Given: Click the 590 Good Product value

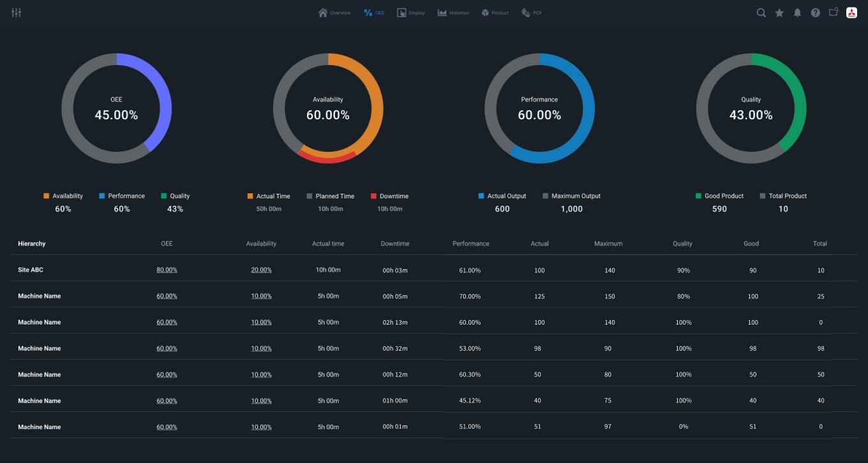Looking at the screenshot, I should tap(719, 209).
